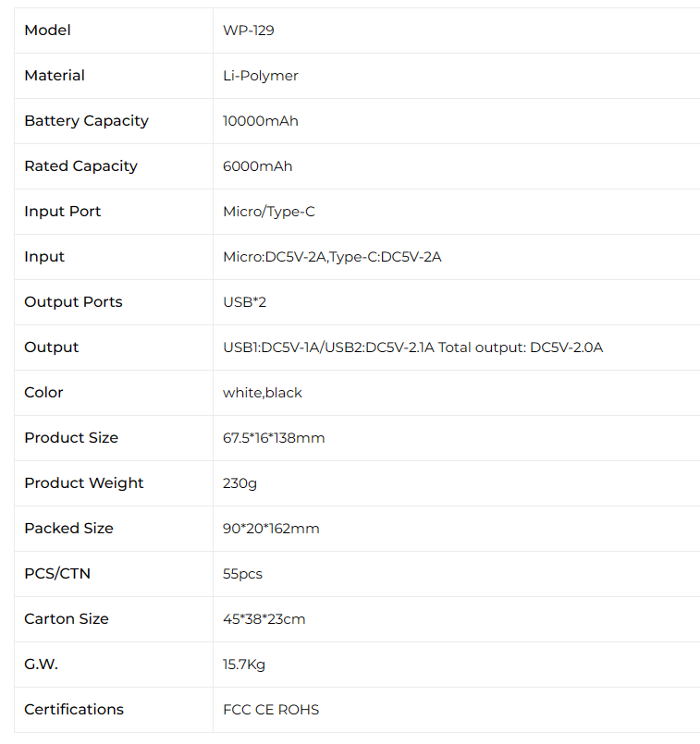Select the USB*2 output ports value

pos(244,302)
